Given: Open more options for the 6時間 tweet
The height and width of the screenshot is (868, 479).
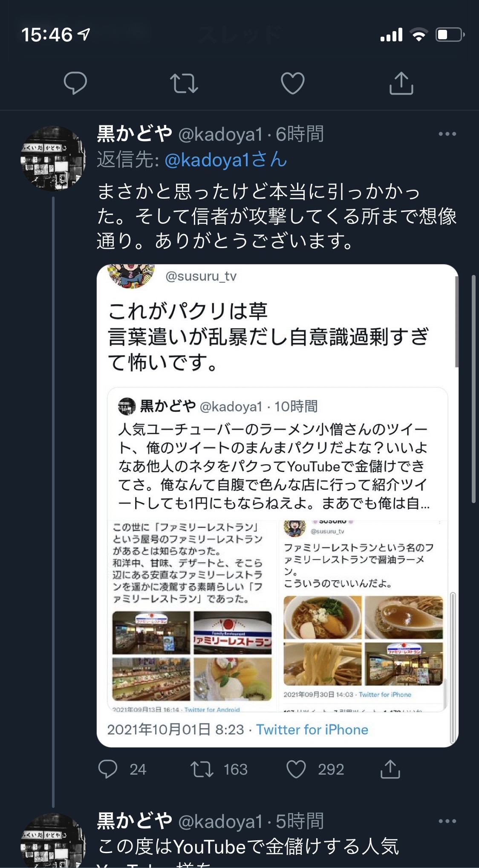Looking at the screenshot, I should pos(447,134).
